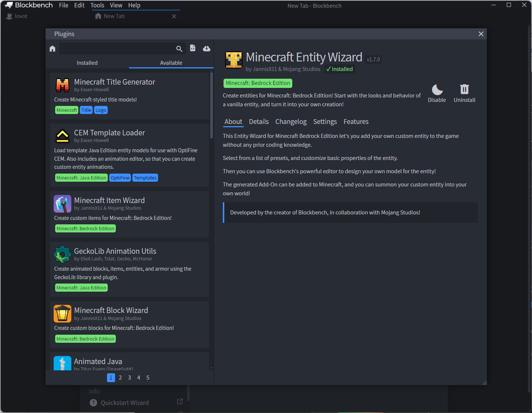Open the Help menu
The width and height of the screenshot is (532, 413).
pyautogui.click(x=134, y=5)
